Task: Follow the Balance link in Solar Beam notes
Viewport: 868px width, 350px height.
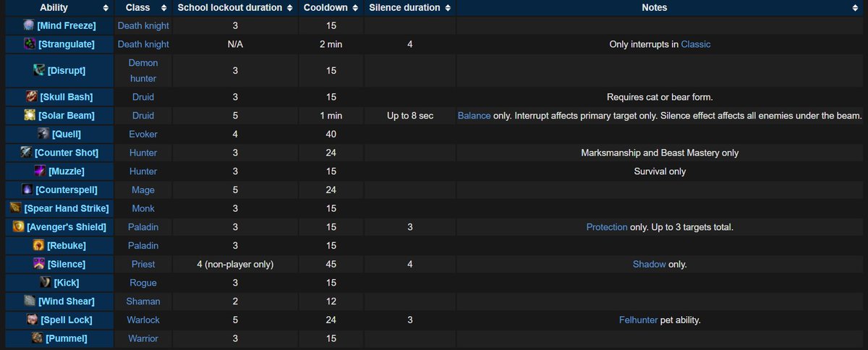Action: [474, 116]
